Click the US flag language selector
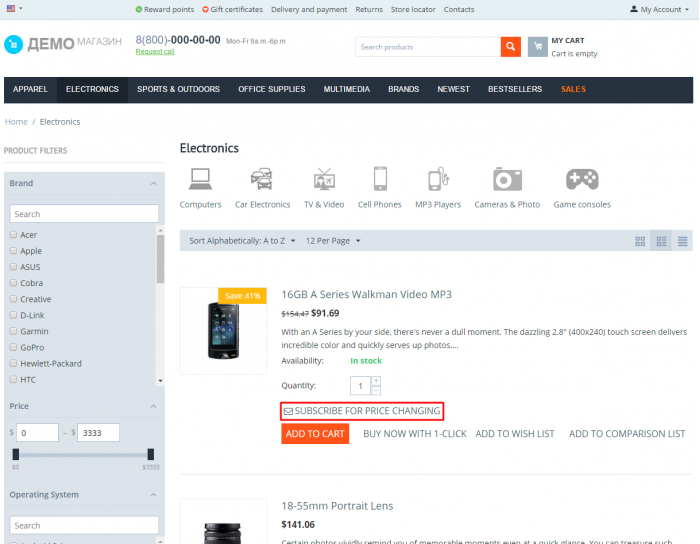Image resolution: width=700 pixels, height=544 pixels. 11,8
